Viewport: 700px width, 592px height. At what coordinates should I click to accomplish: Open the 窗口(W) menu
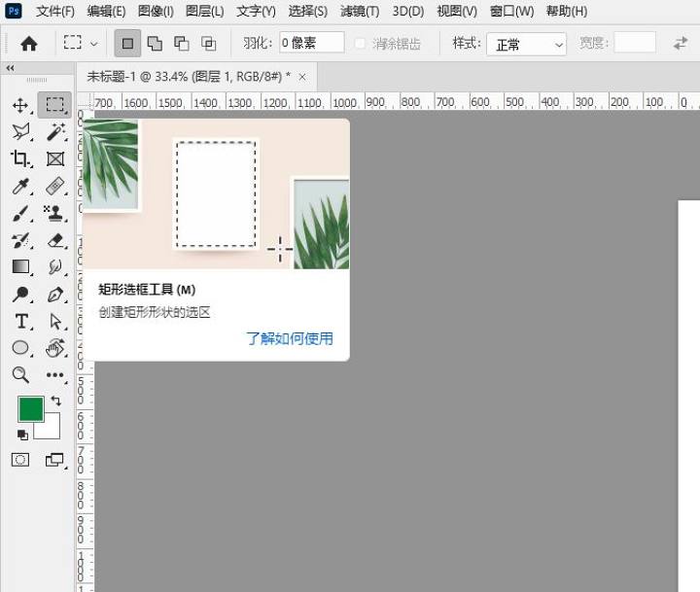tap(511, 11)
